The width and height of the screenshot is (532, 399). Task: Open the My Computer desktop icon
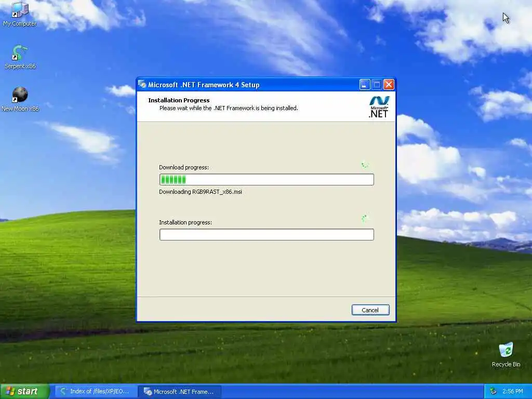pos(20,14)
